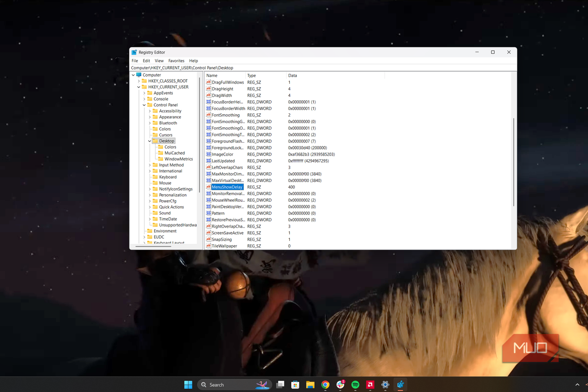Expand the NotifyIconSettings key
The height and width of the screenshot is (392, 588).
[150, 189]
